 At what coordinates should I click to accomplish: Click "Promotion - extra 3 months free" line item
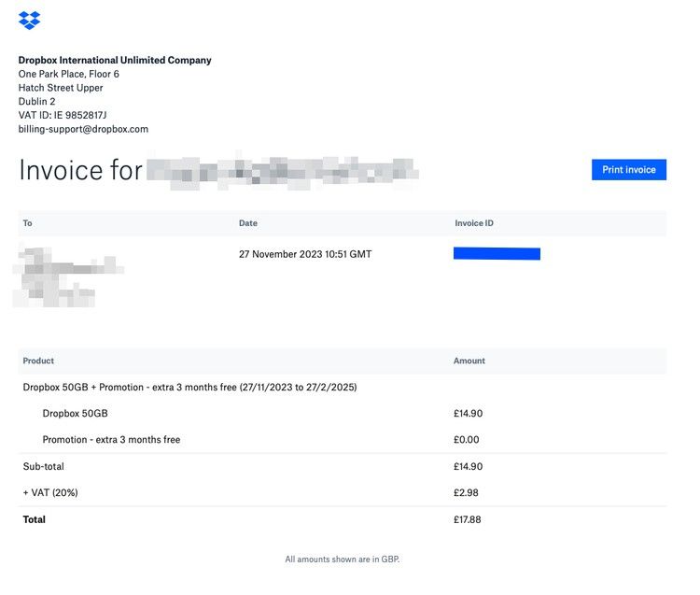pos(111,439)
